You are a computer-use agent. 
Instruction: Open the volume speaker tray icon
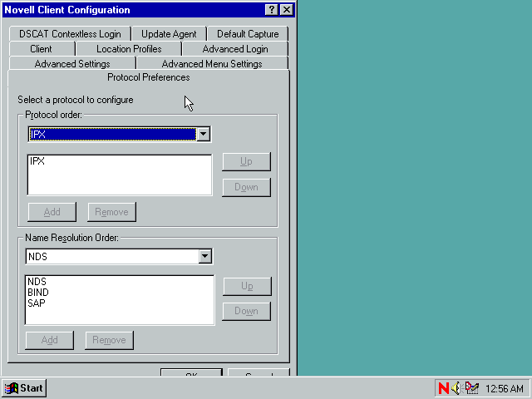pyautogui.click(x=456, y=388)
